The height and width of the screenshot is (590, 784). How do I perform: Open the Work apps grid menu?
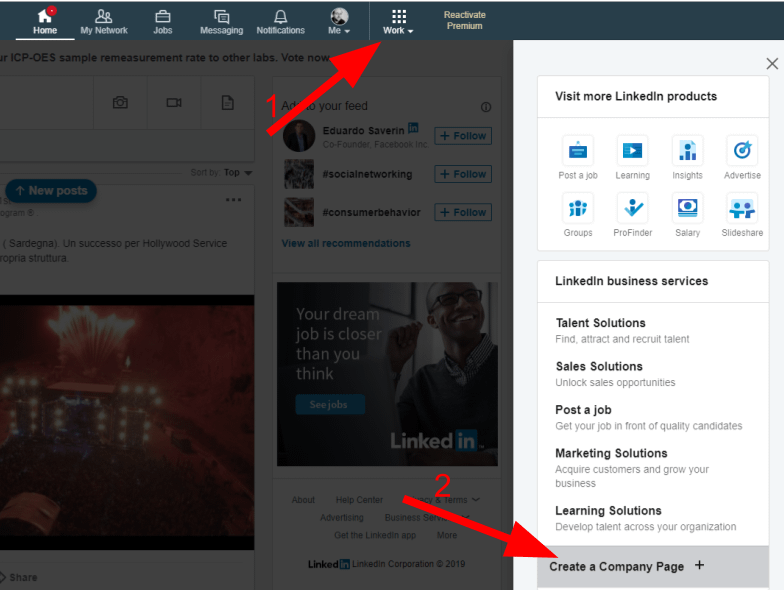[x=398, y=22]
